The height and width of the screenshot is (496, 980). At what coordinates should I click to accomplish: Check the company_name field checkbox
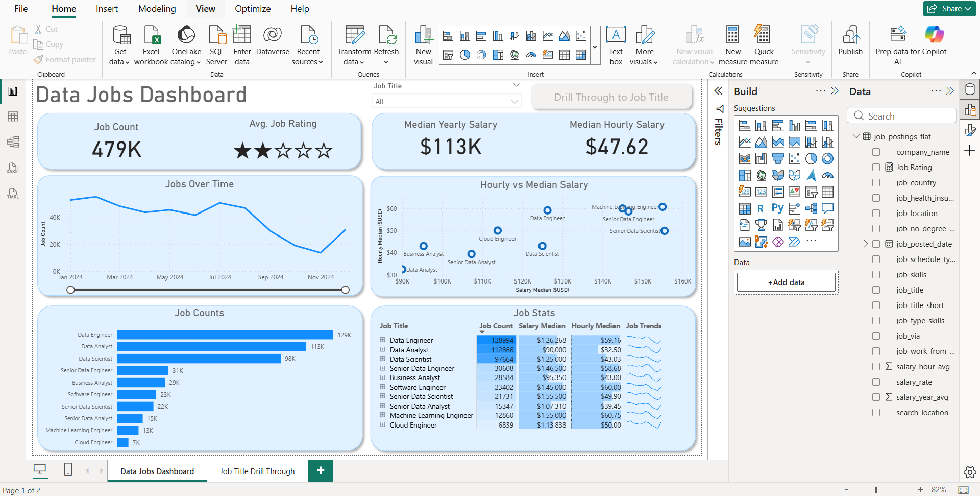[x=876, y=152]
